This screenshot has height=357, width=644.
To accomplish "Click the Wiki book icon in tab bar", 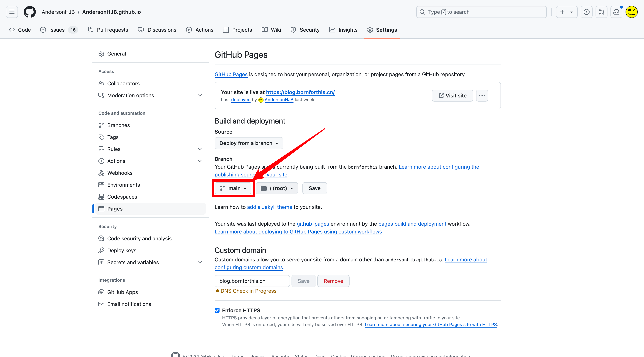I will [x=264, y=30].
